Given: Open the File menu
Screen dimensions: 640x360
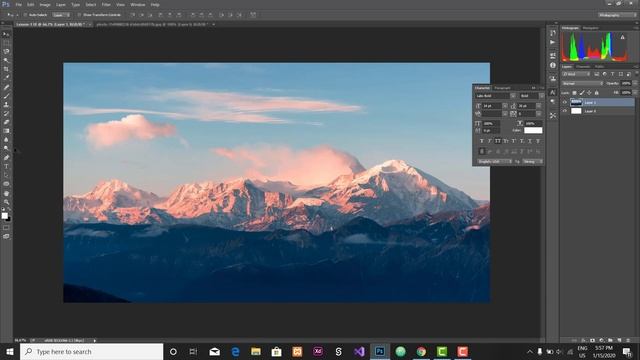Looking at the screenshot, I should 18,4.
